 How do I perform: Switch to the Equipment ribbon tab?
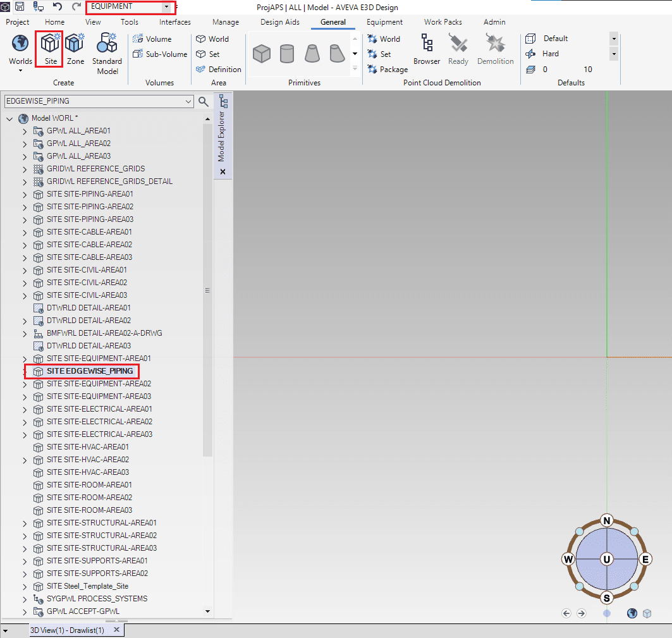(384, 22)
